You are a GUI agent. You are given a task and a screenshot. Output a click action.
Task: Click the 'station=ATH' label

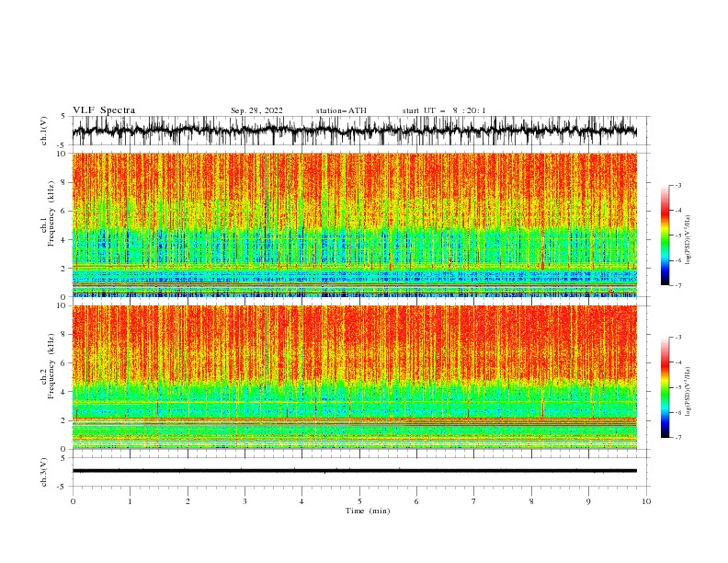click(x=341, y=110)
